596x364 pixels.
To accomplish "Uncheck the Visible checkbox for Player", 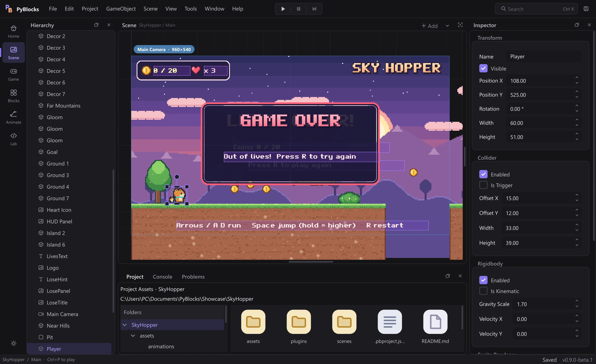I will pos(483,68).
